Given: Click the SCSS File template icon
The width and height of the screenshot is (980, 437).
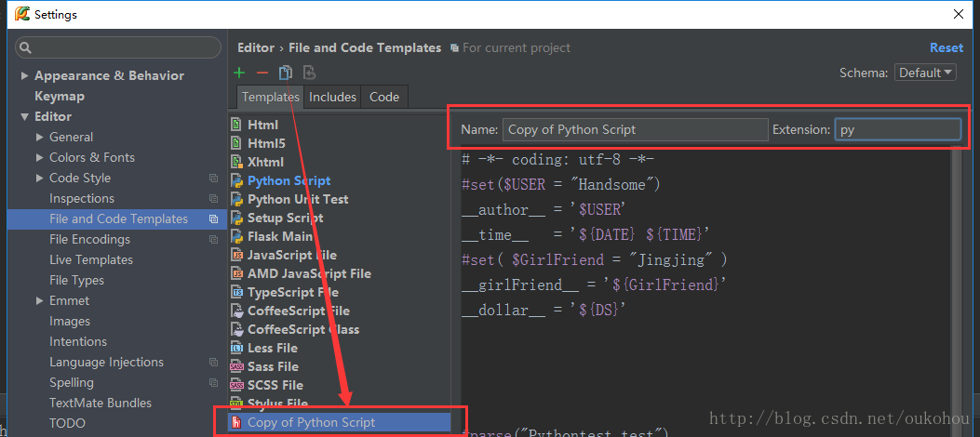Looking at the screenshot, I should coord(237,385).
